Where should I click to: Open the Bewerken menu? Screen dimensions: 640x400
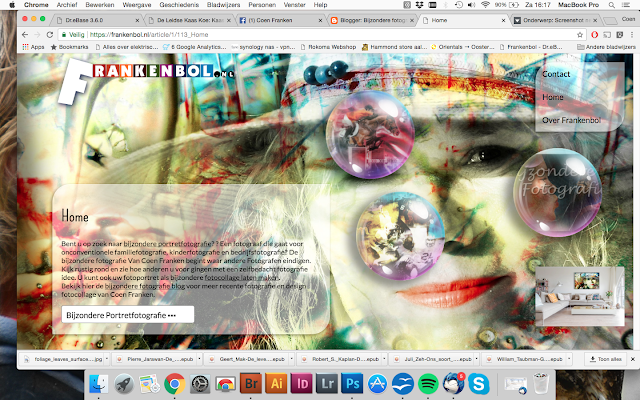[x=100, y=5]
